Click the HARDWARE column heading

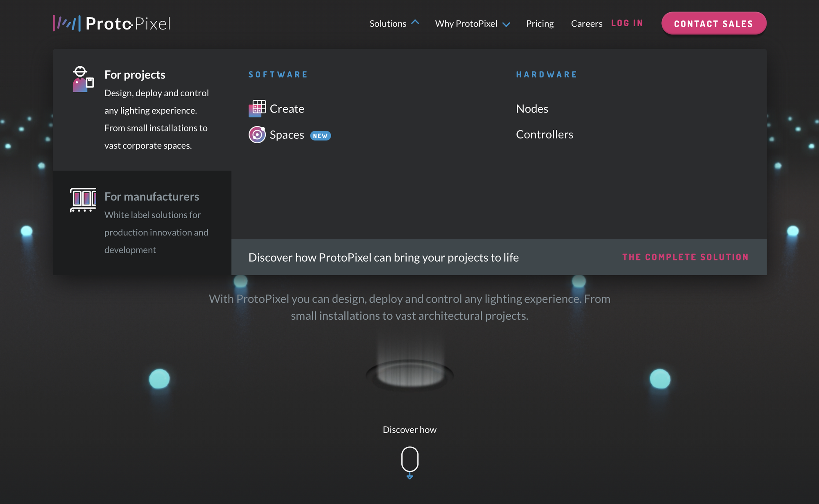coord(547,75)
